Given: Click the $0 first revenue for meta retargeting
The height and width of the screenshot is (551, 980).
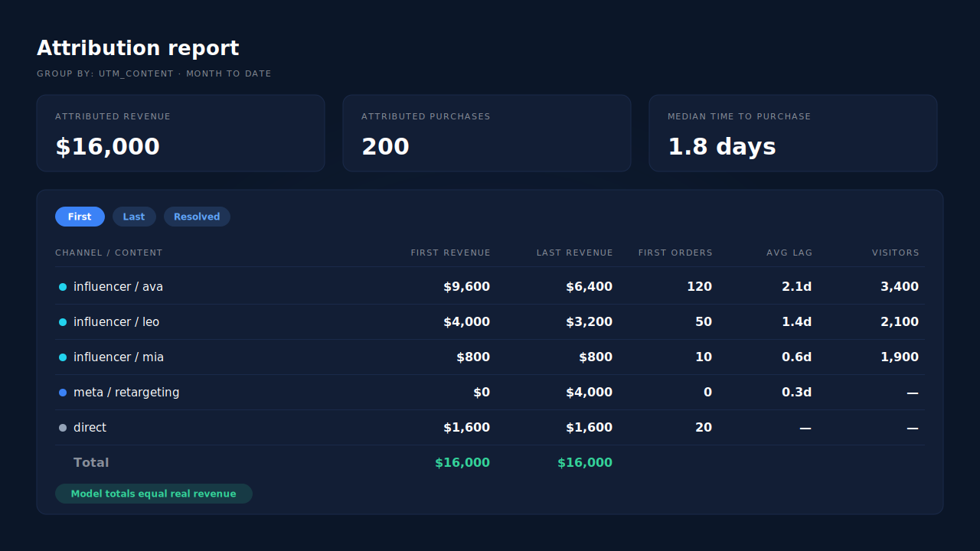Looking at the screenshot, I should pyautogui.click(x=482, y=393).
